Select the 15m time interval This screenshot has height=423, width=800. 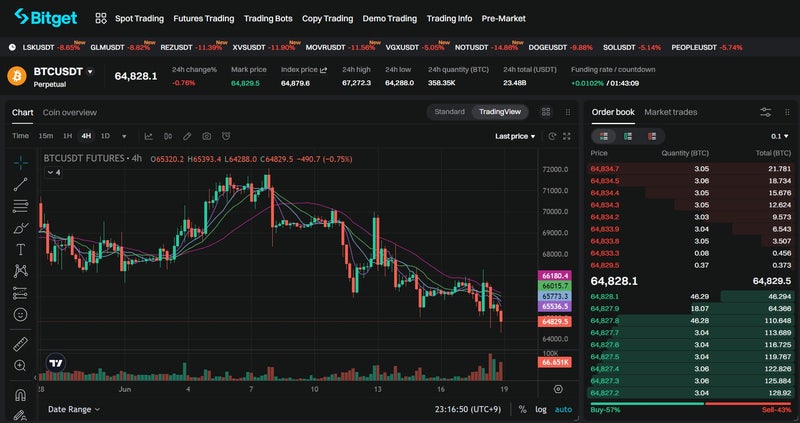pyautogui.click(x=46, y=136)
